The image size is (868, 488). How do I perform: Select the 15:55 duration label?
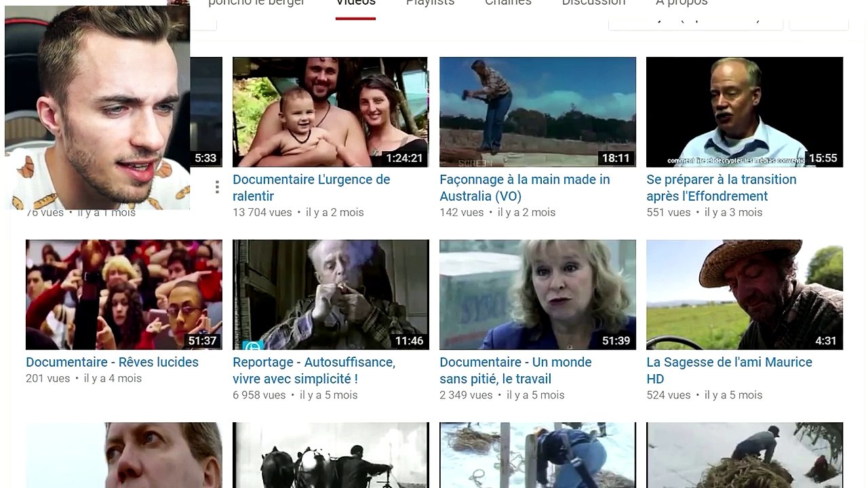[823, 158]
